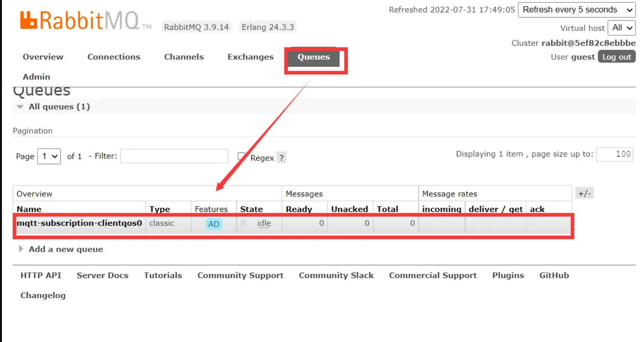Open the Commercial Support link
Screen dimensions: 644x342
click(433, 275)
